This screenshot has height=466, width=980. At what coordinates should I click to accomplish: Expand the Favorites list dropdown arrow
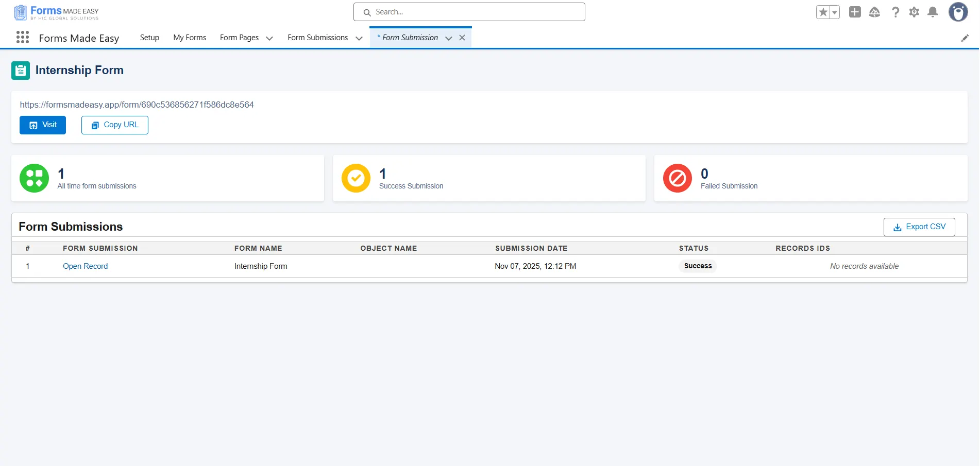(834, 12)
